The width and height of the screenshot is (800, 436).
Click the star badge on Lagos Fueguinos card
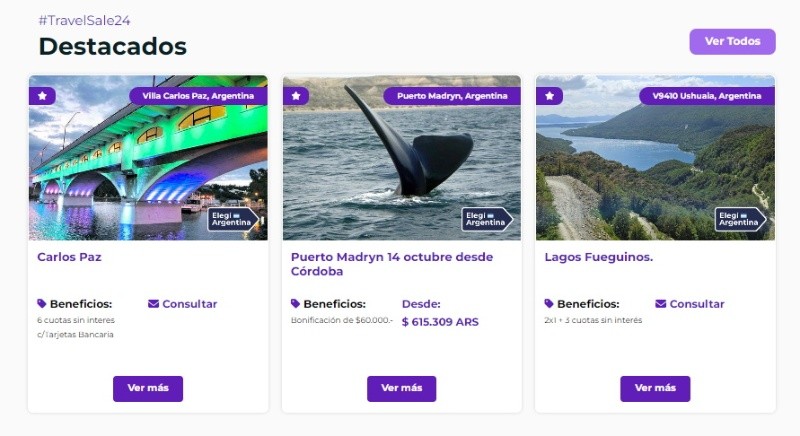click(549, 96)
